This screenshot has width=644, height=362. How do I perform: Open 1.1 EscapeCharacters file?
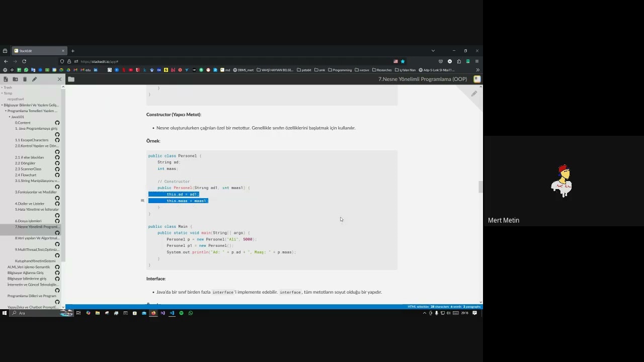coord(32,140)
